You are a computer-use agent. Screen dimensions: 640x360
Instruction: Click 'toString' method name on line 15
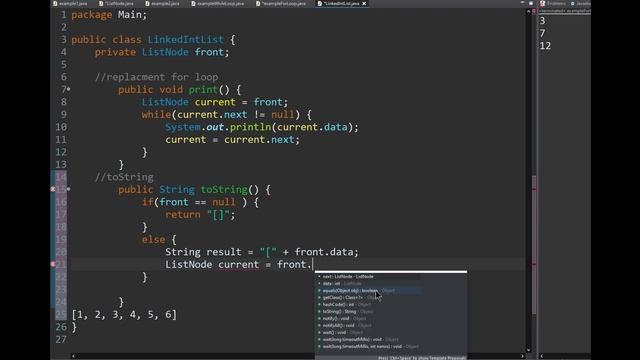coord(224,190)
